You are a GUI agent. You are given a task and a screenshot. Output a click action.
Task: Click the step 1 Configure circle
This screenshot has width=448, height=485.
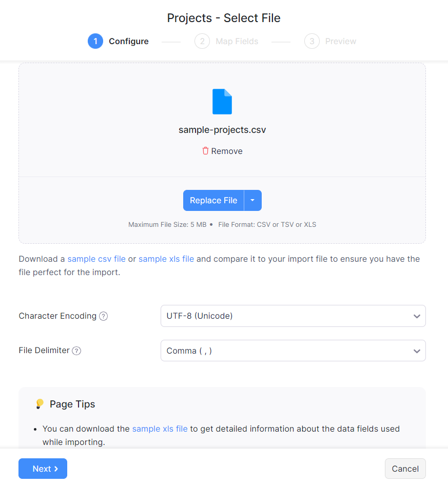95,41
